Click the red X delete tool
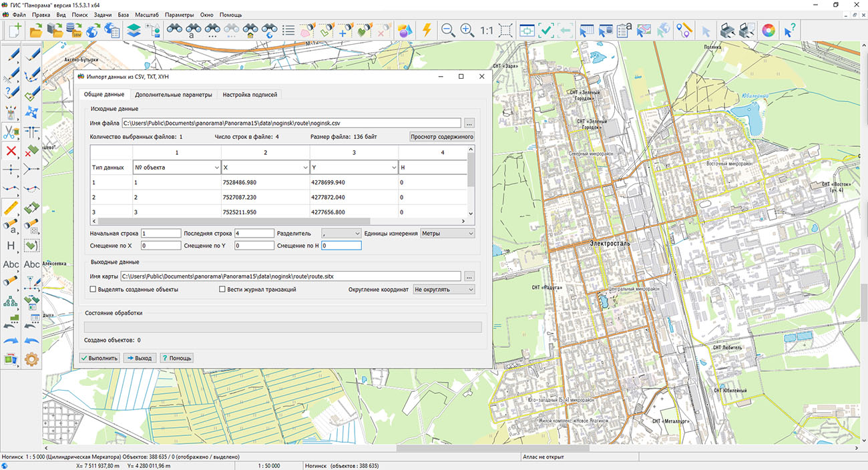 tap(11, 151)
